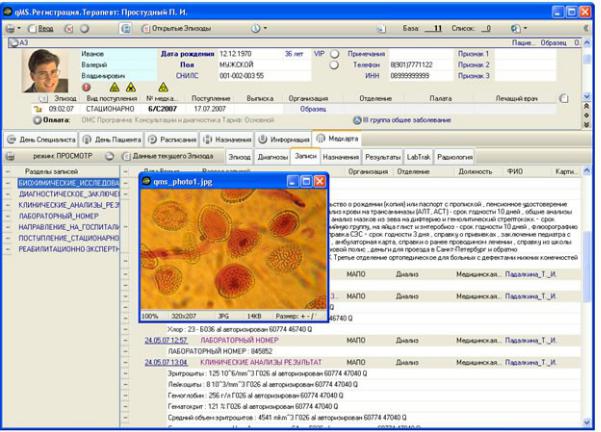Select РЕАБИЛИТАЦИОННО ЭКСПЕРТНОЕ tree item
The height and width of the screenshot is (432, 601).
point(69,249)
